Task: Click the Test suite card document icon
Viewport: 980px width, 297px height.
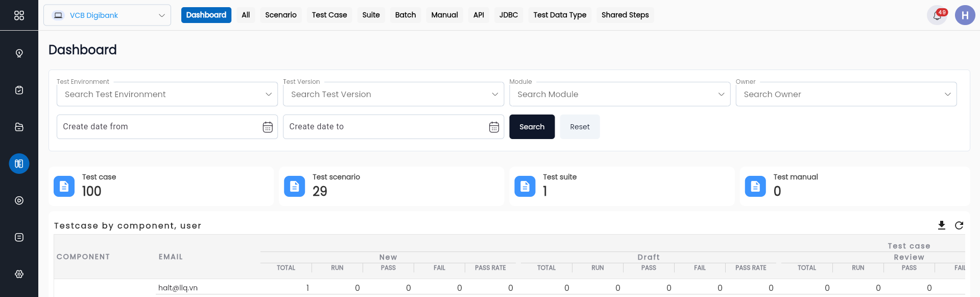Action: pos(524,187)
